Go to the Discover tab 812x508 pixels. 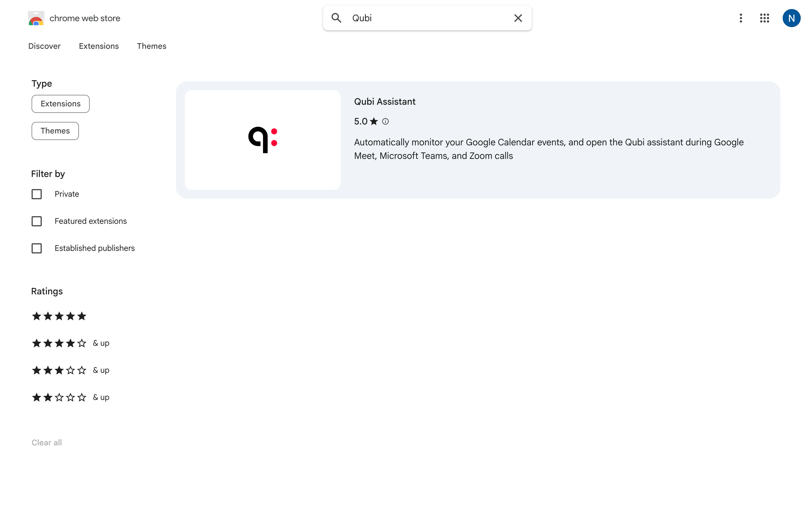[x=44, y=46]
